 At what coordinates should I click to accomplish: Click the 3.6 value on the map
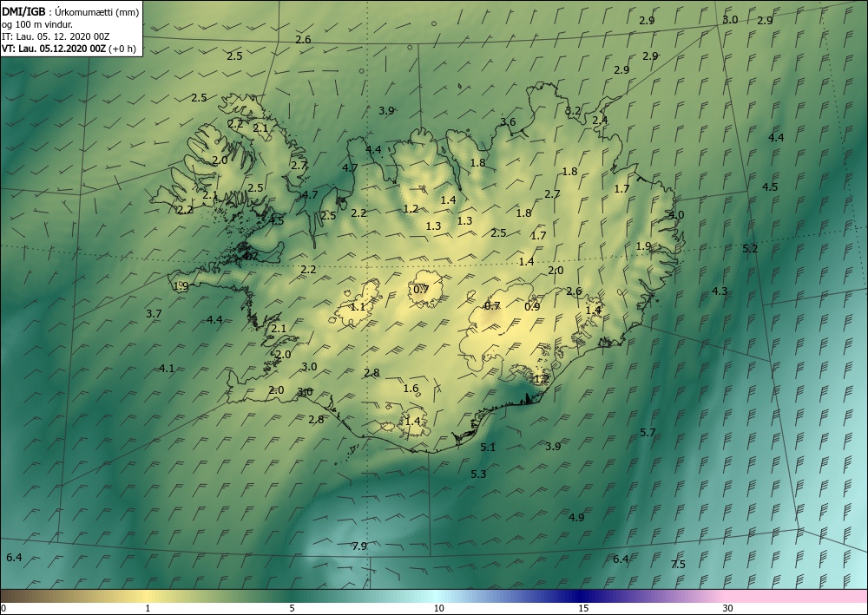[x=508, y=122]
